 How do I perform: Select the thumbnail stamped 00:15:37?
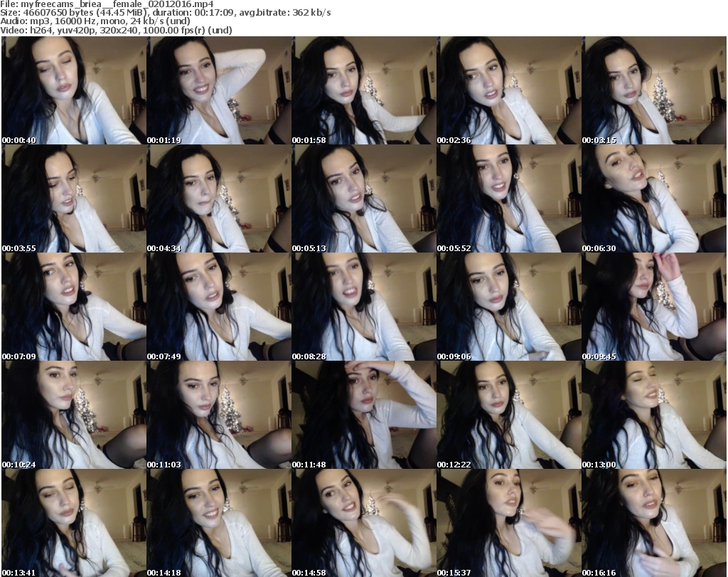pyautogui.click(x=509, y=523)
